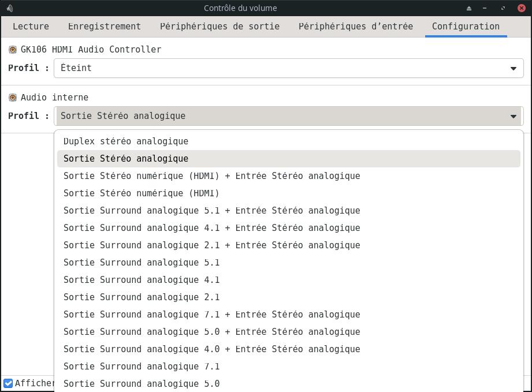Minimize the Contrôle du volume window

[485, 8]
